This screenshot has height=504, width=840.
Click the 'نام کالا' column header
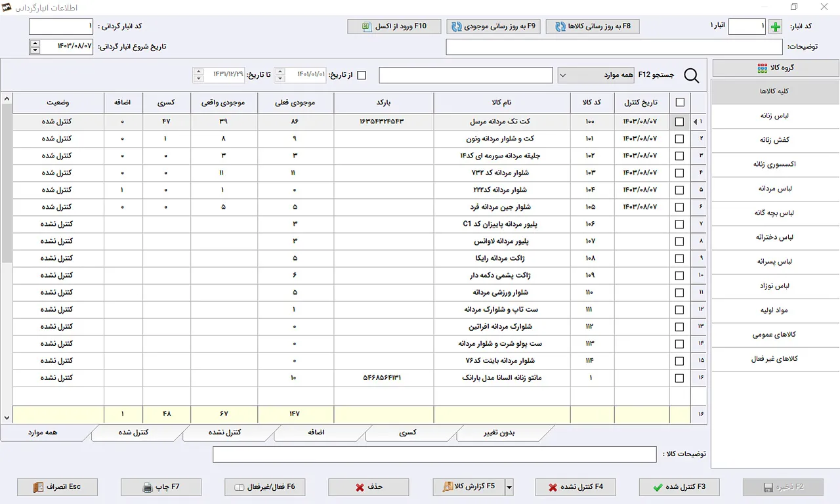pos(502,102)
